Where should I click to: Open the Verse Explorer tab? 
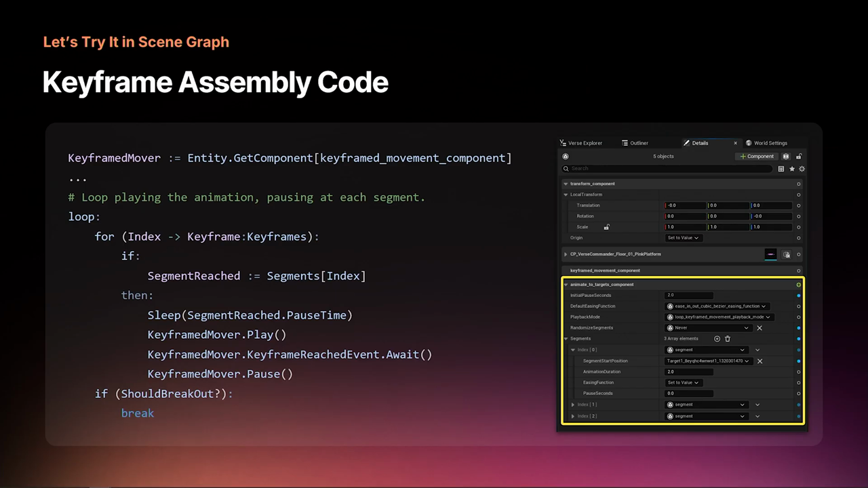(581, 143)
